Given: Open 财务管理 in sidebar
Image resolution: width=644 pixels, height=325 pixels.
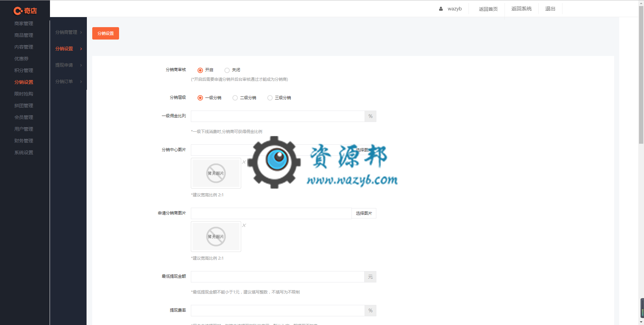Looking at the screenshot, I should coord(24,141).
